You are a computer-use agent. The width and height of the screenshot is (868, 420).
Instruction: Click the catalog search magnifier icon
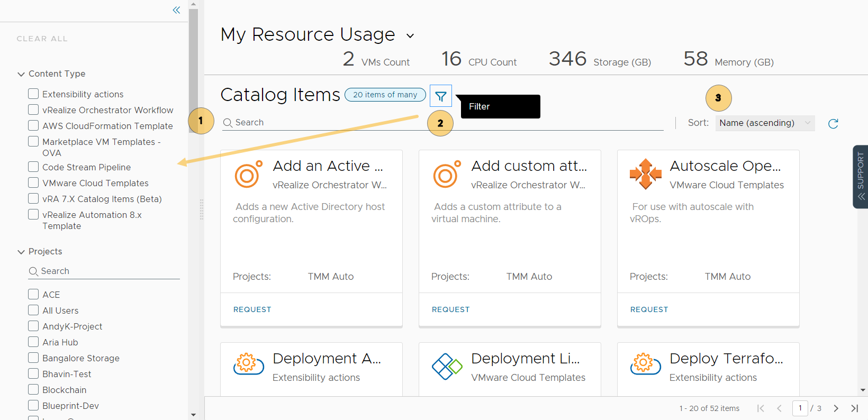click(228, 123)
